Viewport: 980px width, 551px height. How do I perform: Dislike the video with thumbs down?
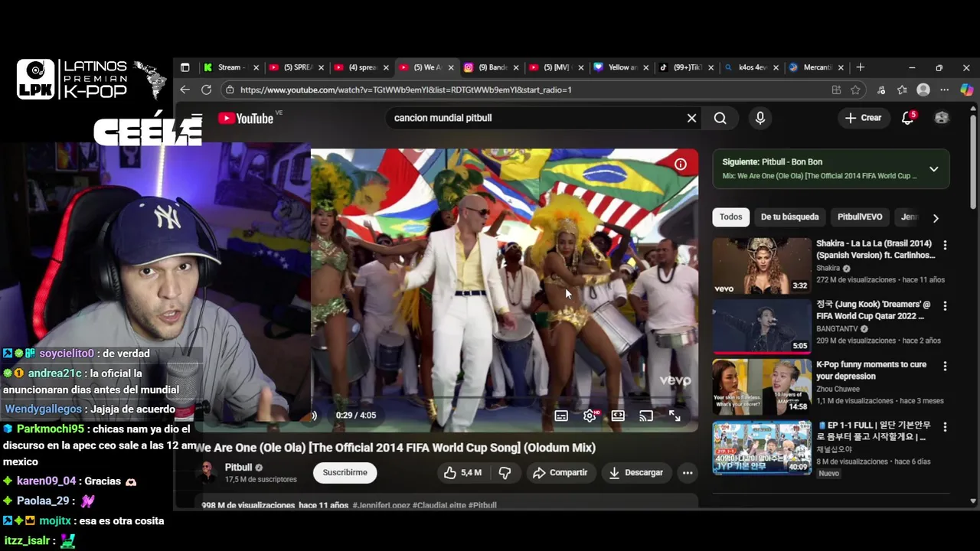coord(505,473)
